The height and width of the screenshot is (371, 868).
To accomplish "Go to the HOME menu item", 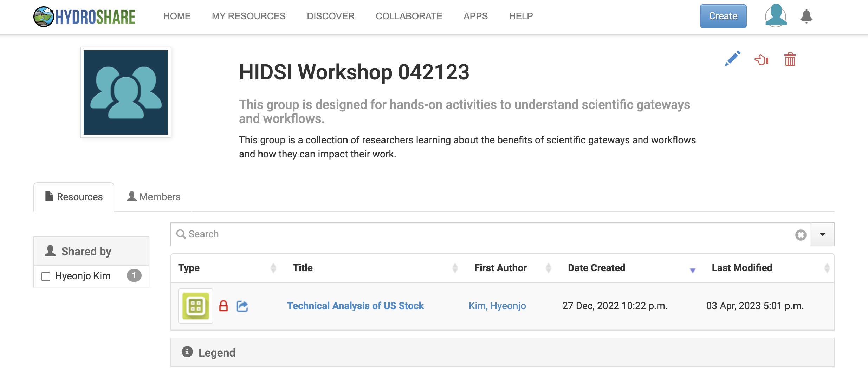I will (x=177, y=16).
